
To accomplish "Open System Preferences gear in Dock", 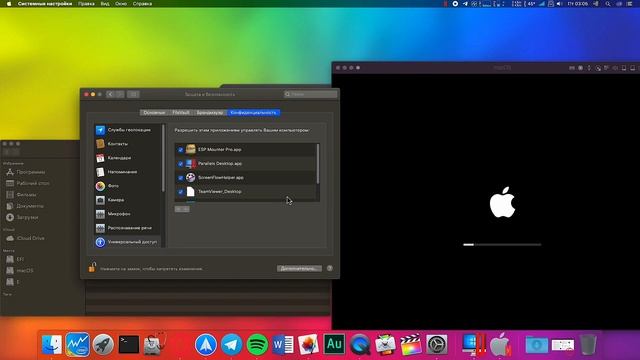I will click(x=436, y=344).
